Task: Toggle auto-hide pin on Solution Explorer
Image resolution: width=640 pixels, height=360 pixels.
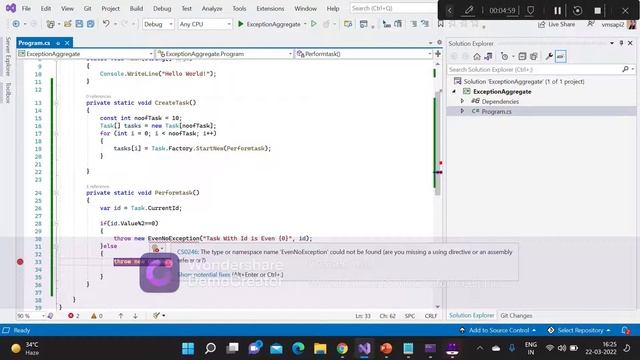Action: click(x=621, y=43)
